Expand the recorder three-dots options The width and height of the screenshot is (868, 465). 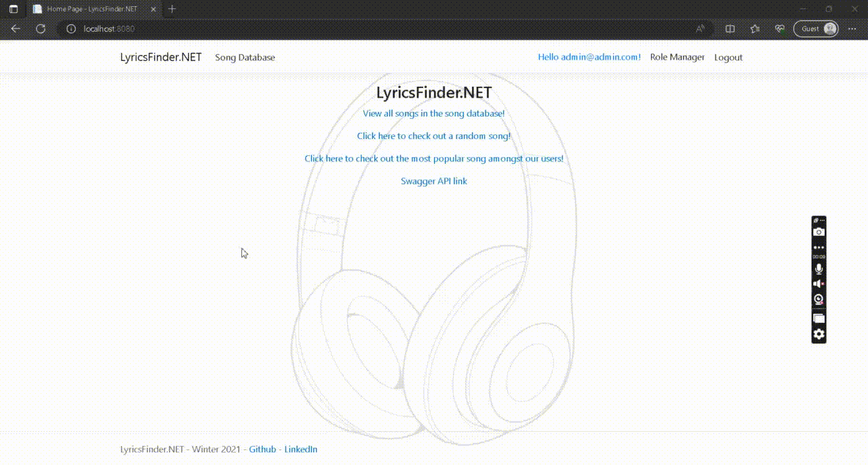point(818,247)
